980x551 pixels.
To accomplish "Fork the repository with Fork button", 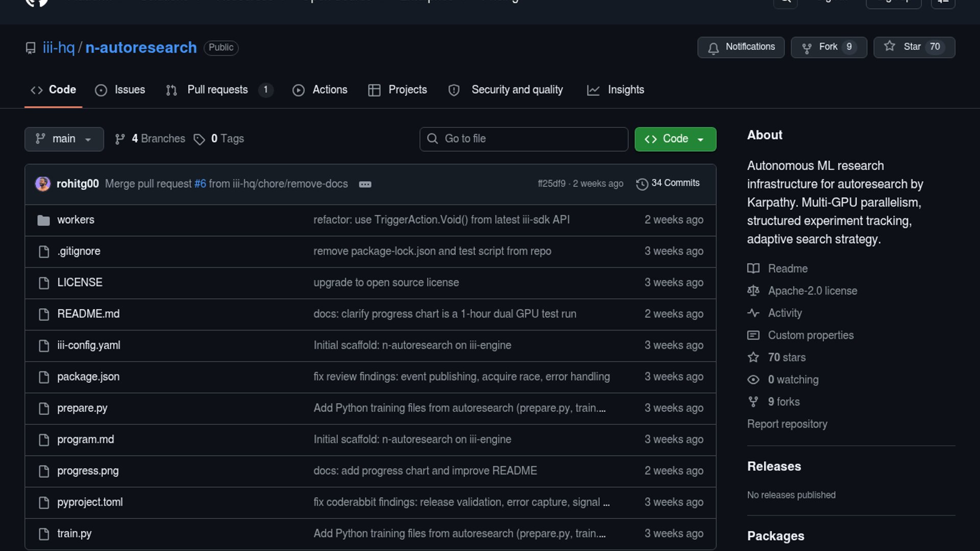I will tap(828, 47).
